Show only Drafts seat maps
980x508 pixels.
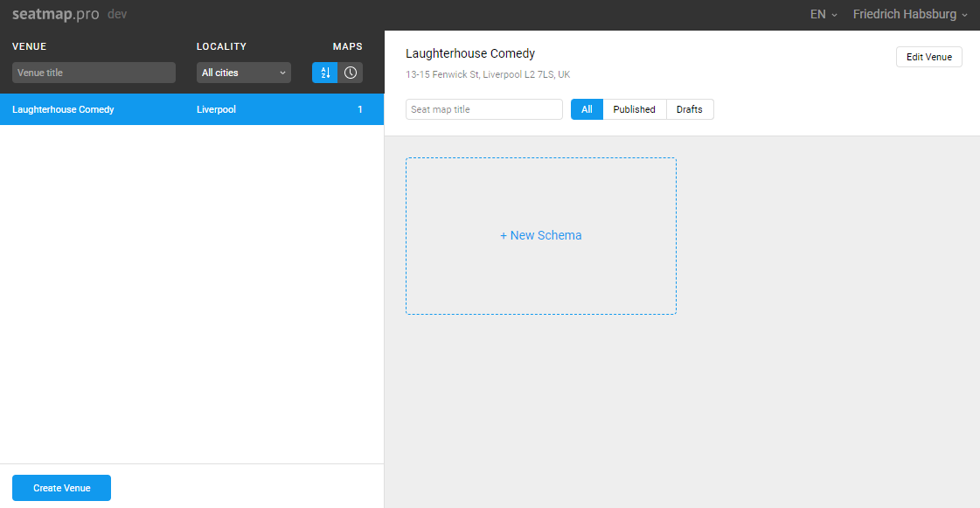click(x=689, y=109)
